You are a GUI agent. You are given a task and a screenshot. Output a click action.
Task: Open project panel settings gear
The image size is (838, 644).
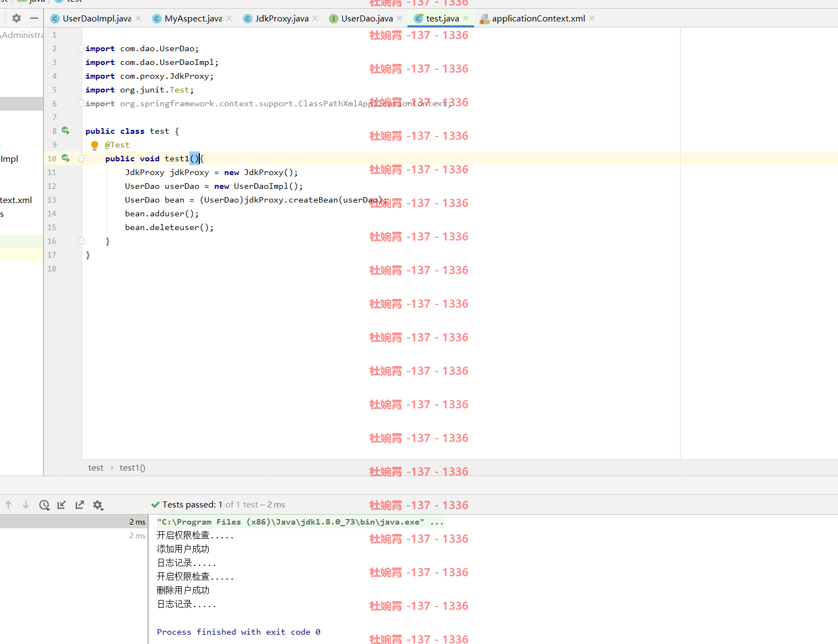[x=17, y=18]
